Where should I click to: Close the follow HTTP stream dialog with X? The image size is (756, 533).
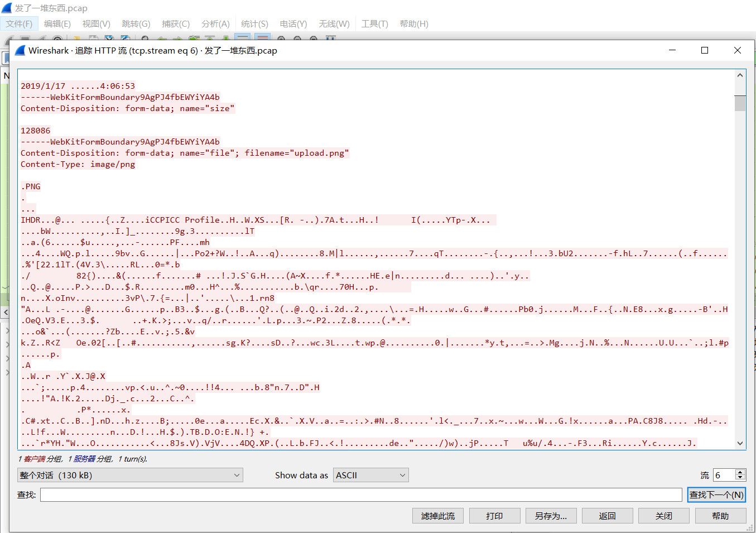[x=738, y=50]
